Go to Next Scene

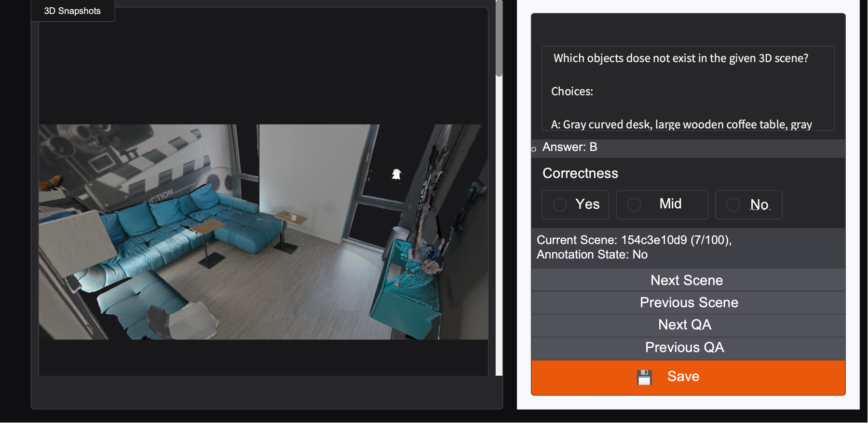point(688,280)
